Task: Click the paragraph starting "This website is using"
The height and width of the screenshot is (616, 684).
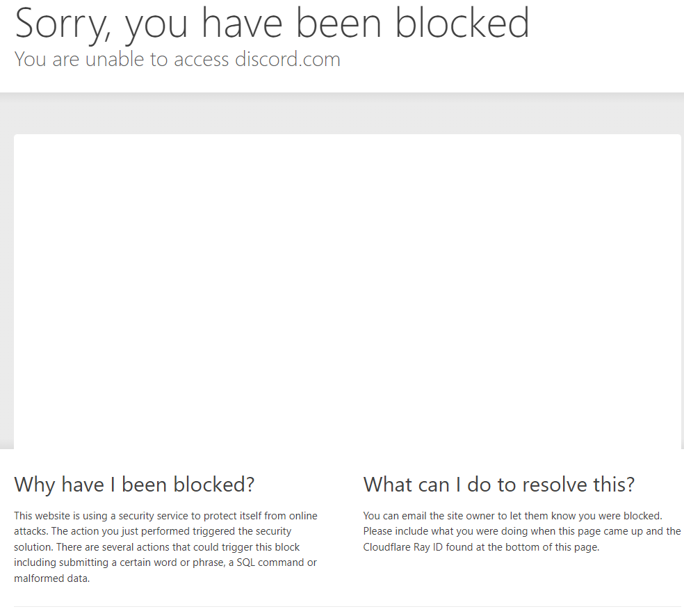Action: [x=165, y=546]
